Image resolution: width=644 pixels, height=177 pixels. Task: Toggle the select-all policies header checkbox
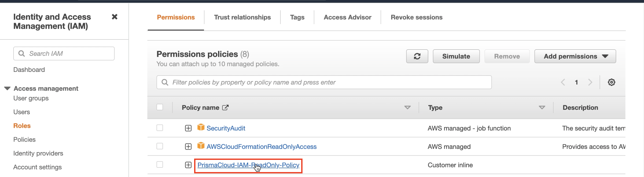click(160, 107)
